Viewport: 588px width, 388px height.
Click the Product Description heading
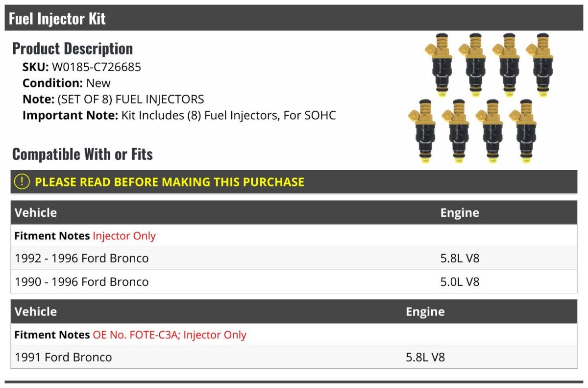[73, 49]
